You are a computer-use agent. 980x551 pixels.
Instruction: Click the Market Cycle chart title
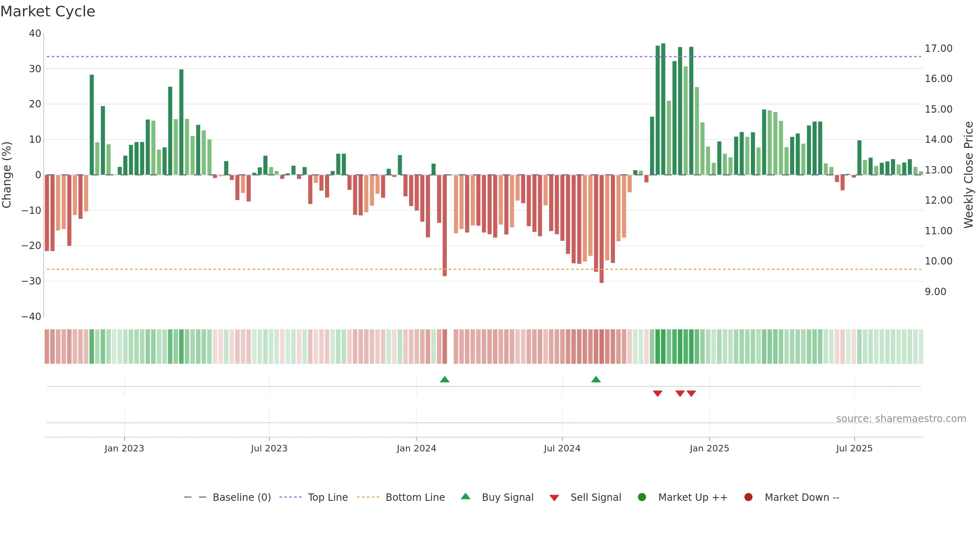pos(48,11)
